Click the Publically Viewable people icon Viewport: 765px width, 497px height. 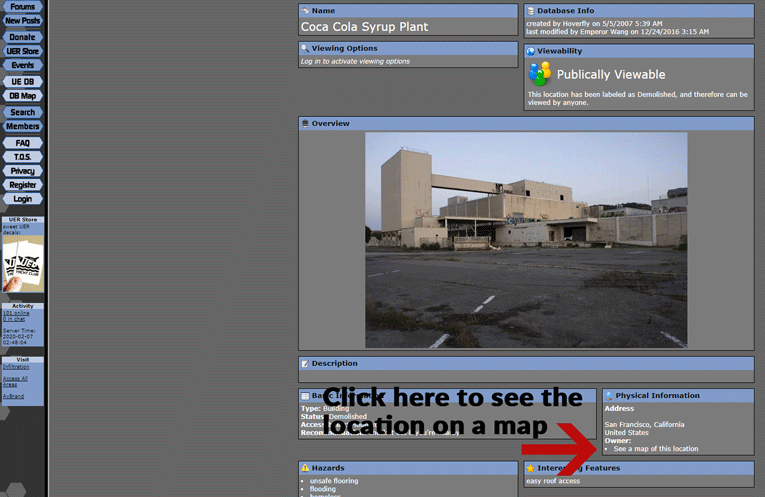click(x=540, y=74)
